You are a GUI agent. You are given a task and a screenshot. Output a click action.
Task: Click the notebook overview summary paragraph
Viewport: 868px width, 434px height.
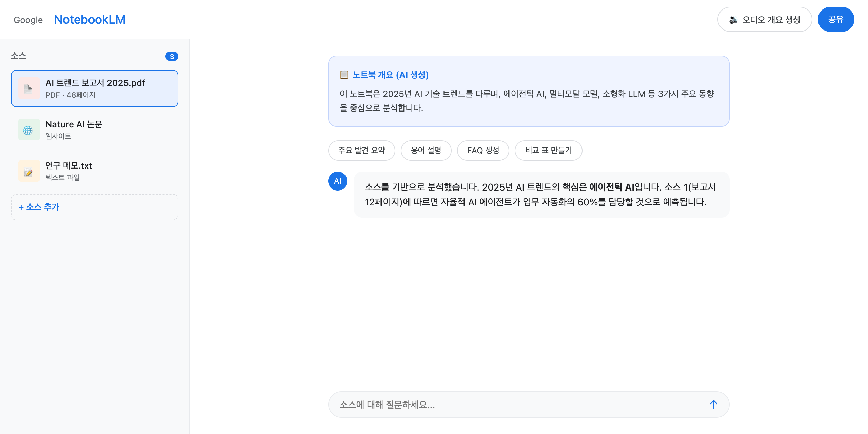point(527,101)
